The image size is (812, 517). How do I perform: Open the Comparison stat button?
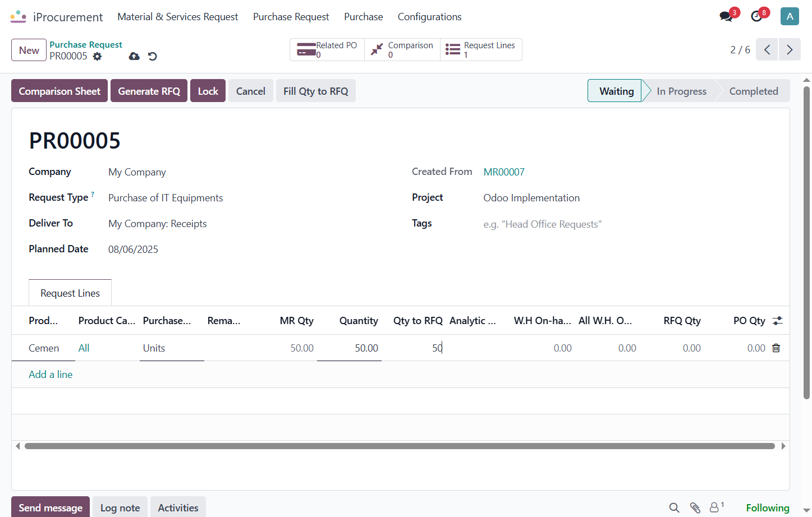tap(402, 49)
